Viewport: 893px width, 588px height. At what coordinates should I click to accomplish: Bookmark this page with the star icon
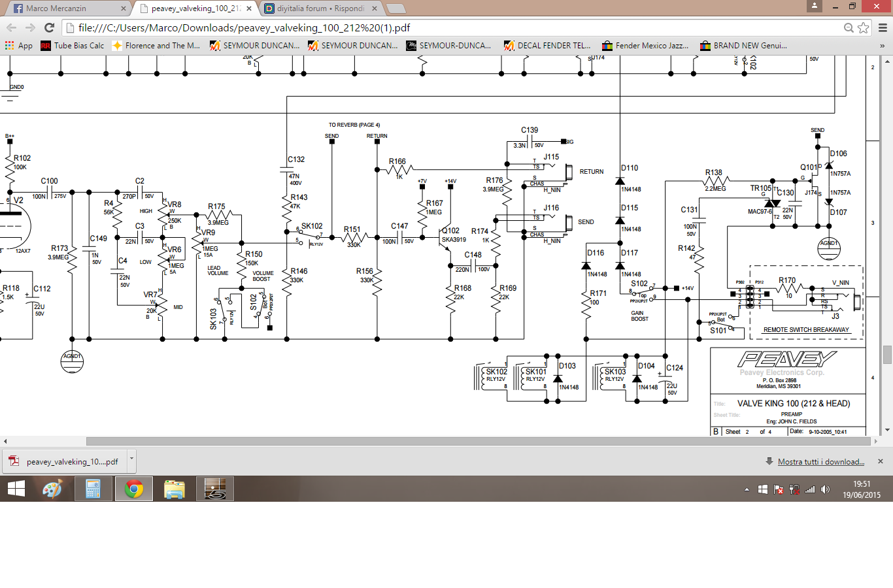(864, 27)
